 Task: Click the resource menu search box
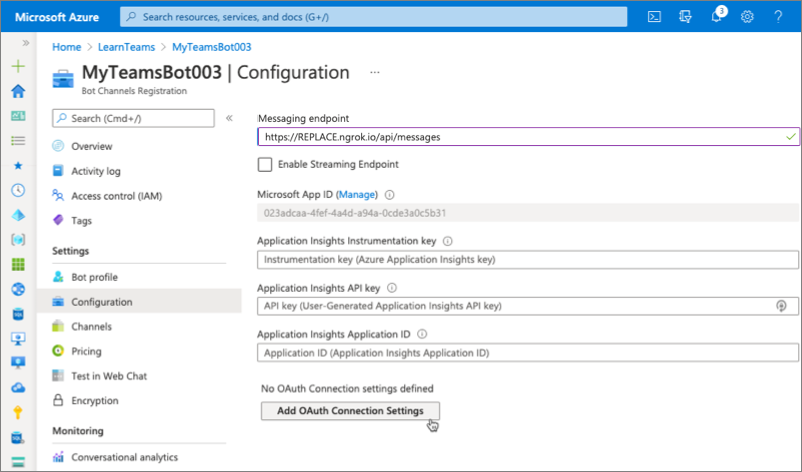(133, 118)
